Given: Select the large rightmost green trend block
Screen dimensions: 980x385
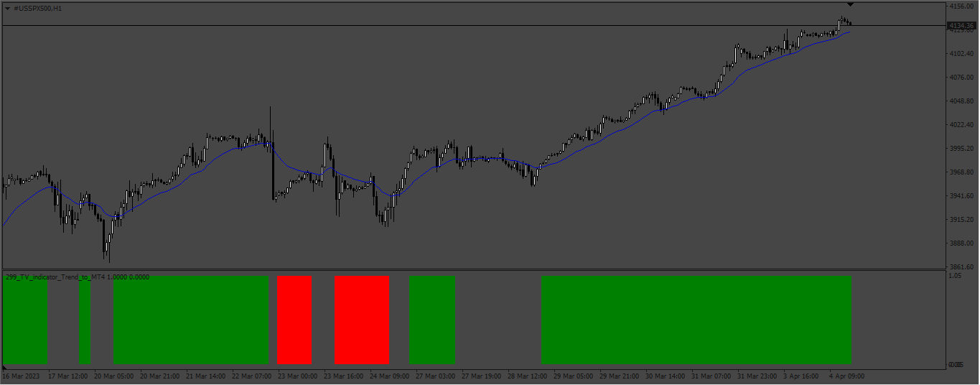Looking at the screenshot, I should tap(696, 320).
